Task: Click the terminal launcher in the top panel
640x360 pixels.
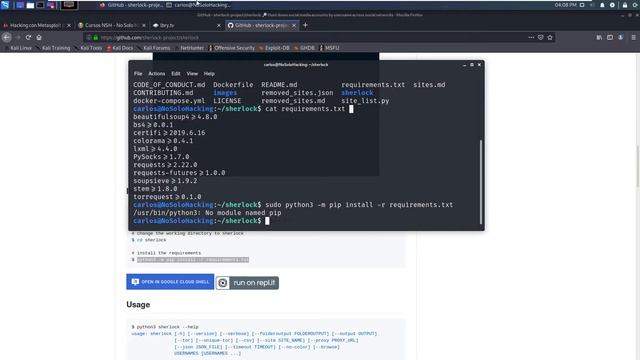Action: pos(40,5)
